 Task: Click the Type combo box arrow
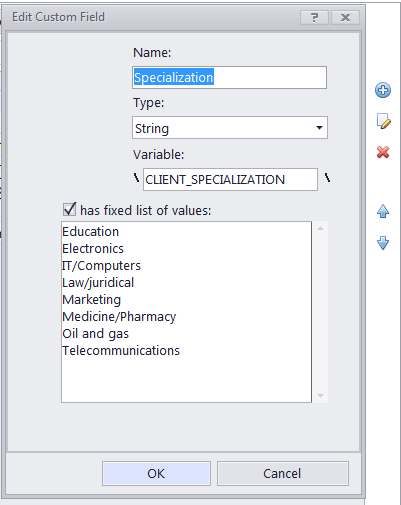coord(319,128)
